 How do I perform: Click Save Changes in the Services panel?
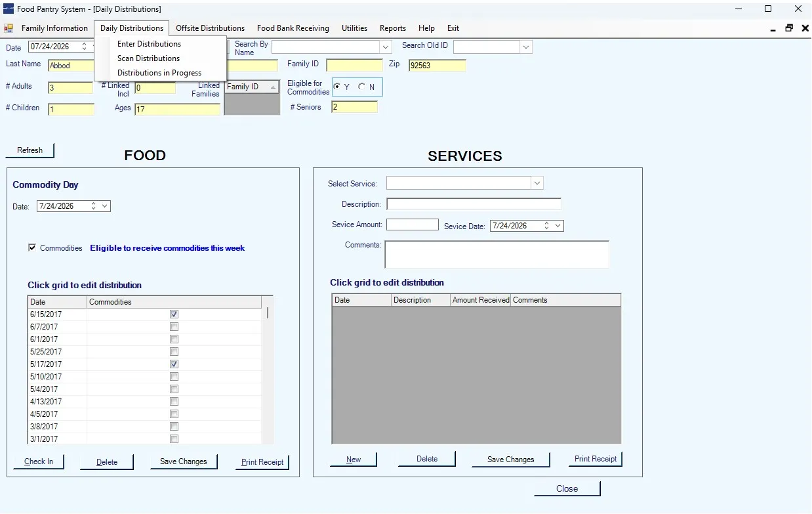[x=511, y=460]
